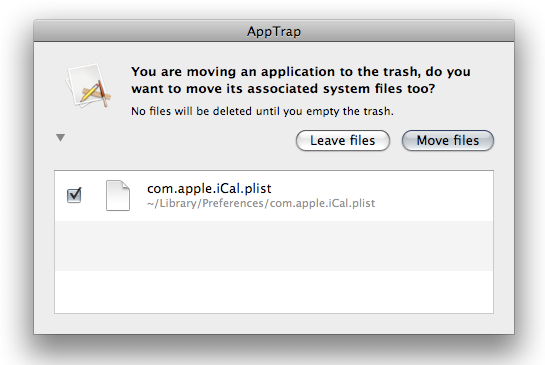Click the ~/Library/Preferences/com.apple.iCal.plist path

click(x=261, y=203)
